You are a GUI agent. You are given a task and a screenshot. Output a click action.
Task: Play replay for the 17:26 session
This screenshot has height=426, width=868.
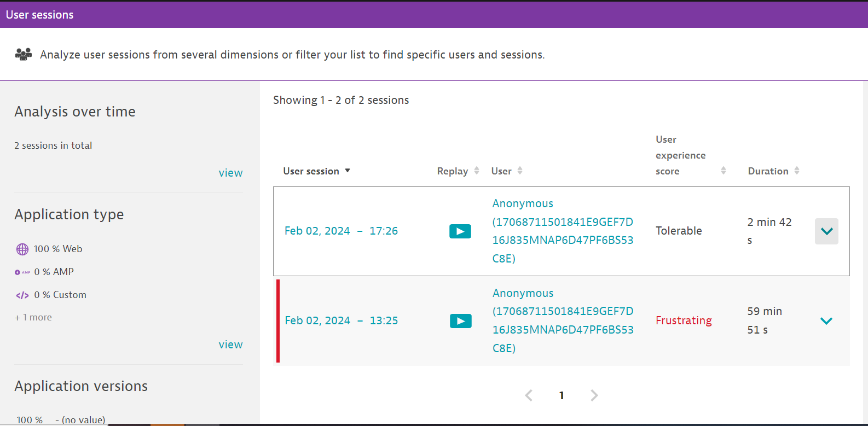coord(460,231)
